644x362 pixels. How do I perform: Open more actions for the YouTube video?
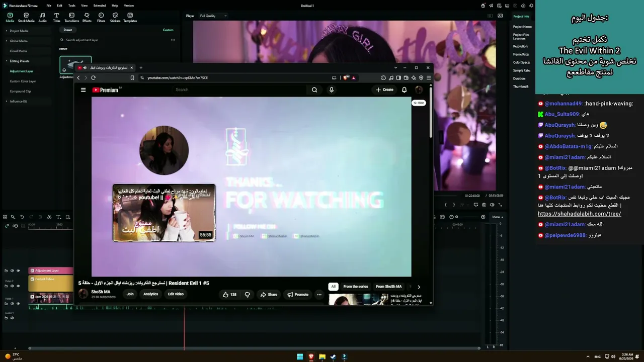pos(319,295)
